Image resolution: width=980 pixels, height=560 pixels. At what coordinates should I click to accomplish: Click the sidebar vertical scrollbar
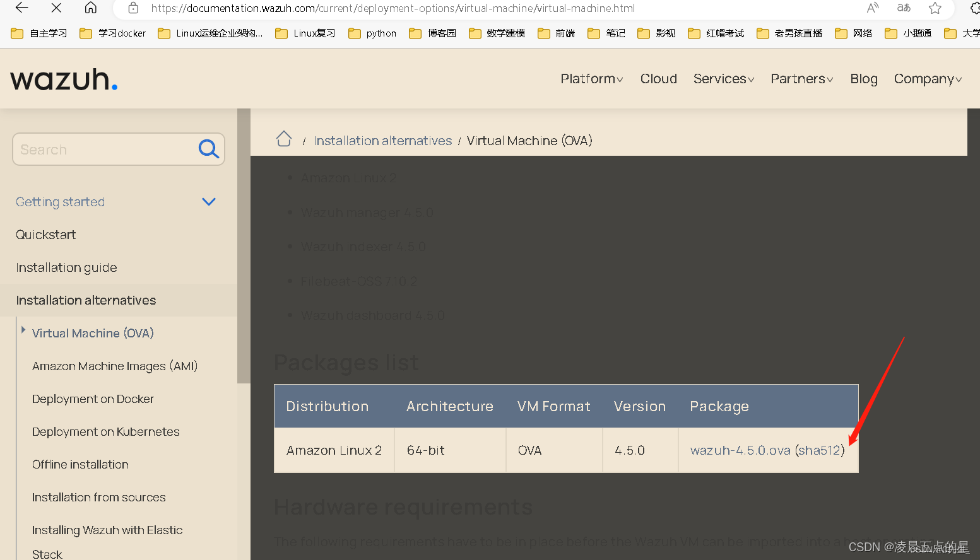[244, 246]
